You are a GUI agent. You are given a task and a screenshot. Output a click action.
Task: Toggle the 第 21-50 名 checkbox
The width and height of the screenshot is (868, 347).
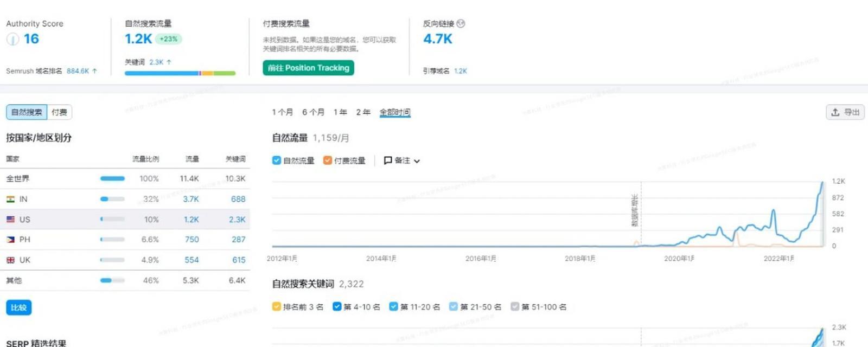[454, 307]
